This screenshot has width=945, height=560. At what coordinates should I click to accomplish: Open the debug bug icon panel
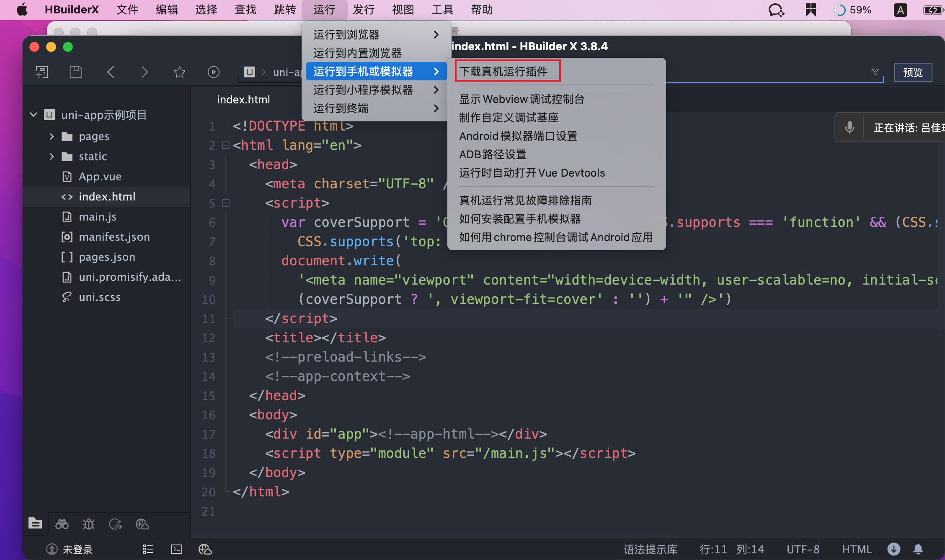[89, 524]
